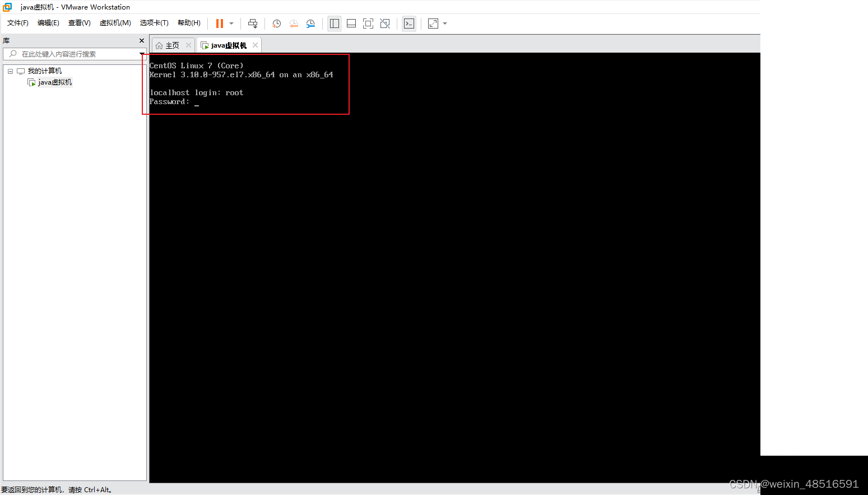Toggle the library sidebar view icon
Screen dimensions: 868x495
(335, 24)
